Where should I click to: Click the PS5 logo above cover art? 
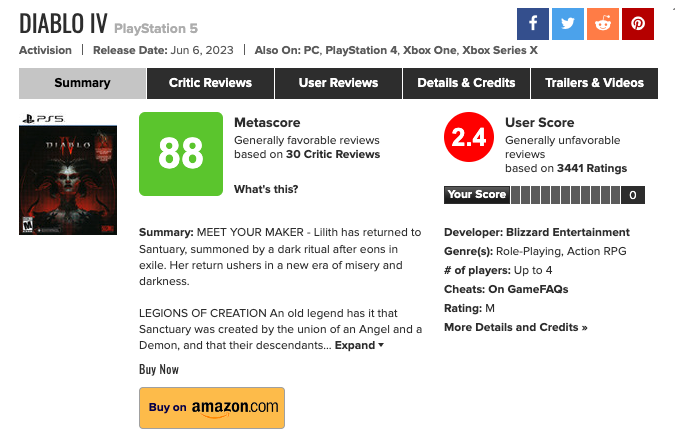(x=43, y=119)
